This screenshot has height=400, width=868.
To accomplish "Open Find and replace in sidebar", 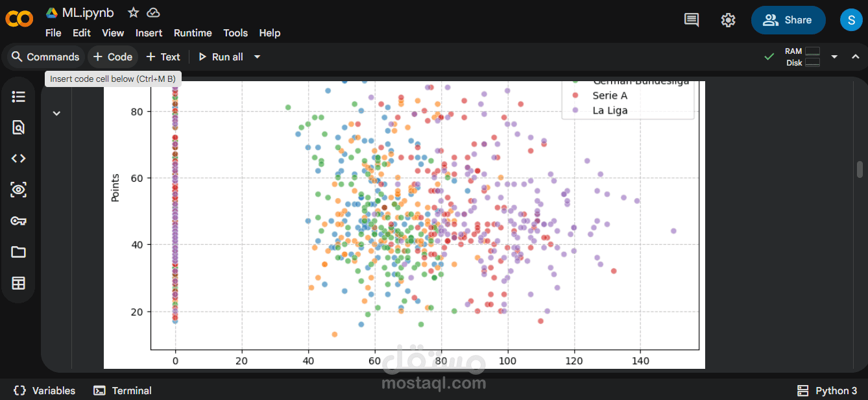I will point(19,127).
